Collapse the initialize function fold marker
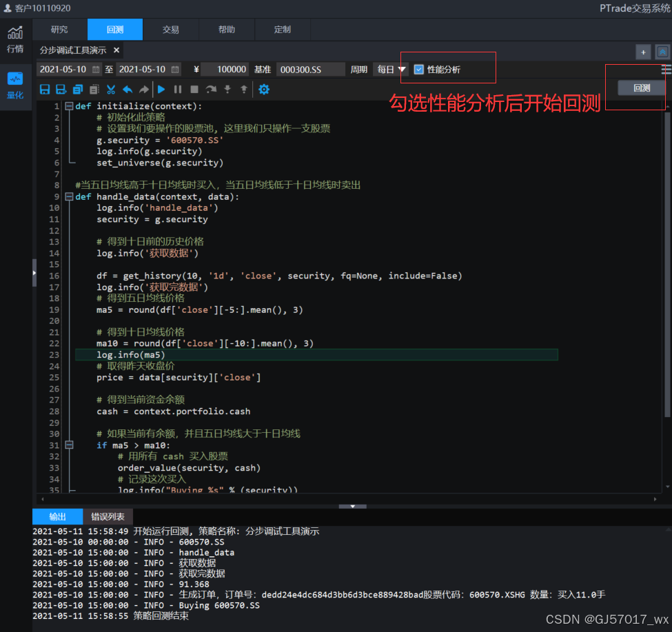Image resolution: width=672 pixels, height=632 pixels. point(68,106)
